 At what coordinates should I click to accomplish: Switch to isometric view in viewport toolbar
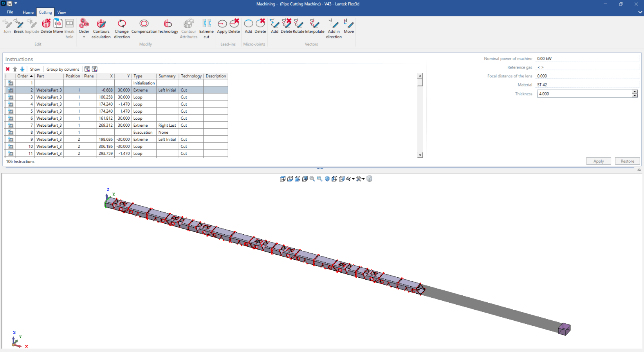click(327, 179)
